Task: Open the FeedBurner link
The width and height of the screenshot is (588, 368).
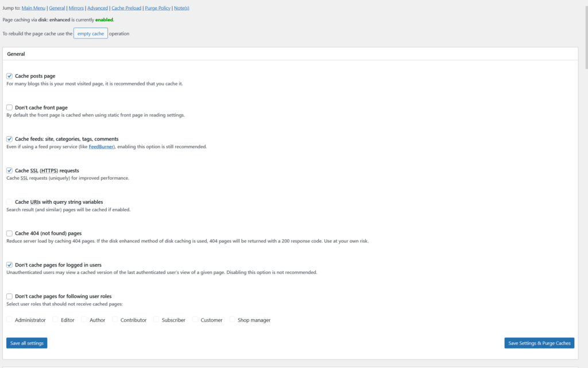Action: point(101,146)
